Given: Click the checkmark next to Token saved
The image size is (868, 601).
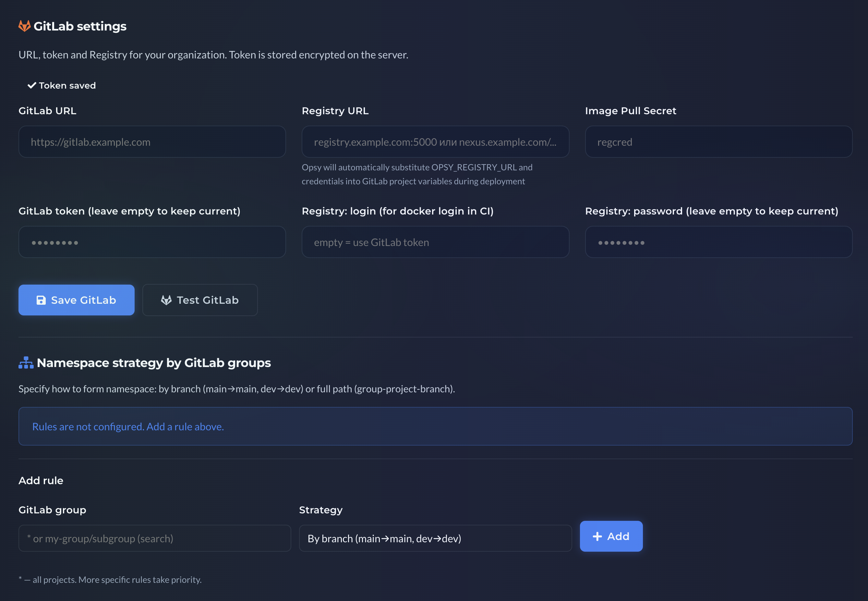Looking at the screenshot, I should click(x=31, y=85).
